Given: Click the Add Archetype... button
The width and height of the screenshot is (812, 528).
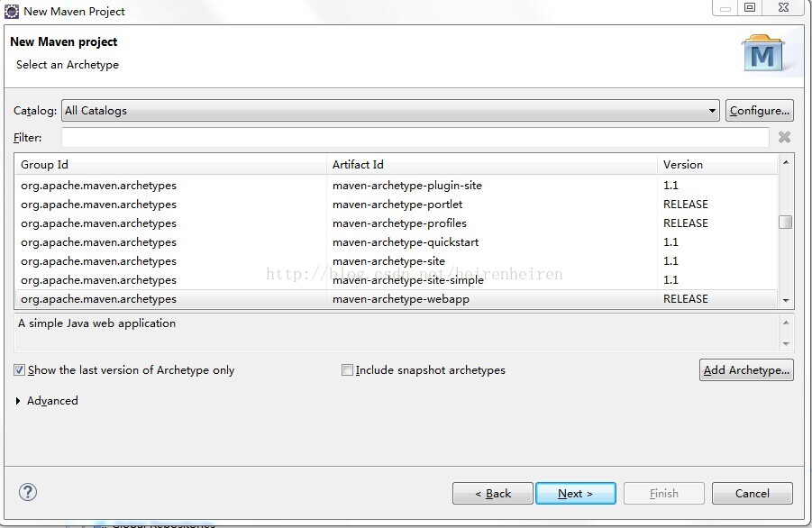Looking at the screenshot, I should [746, 370].
